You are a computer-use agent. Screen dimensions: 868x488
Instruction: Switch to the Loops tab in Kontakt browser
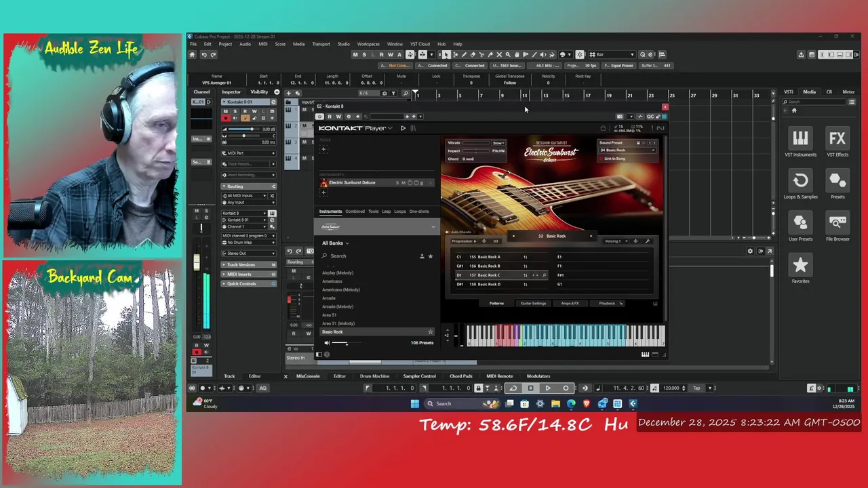pyautogui.click(x=400, y=211)
